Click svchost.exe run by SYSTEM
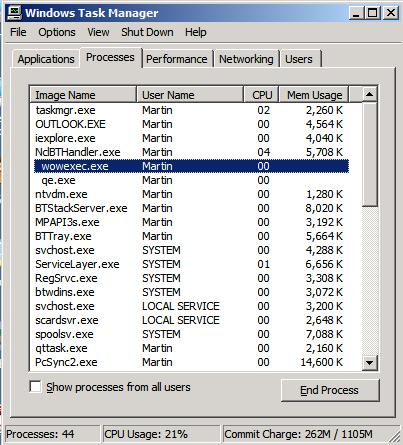 pos(192,250)
